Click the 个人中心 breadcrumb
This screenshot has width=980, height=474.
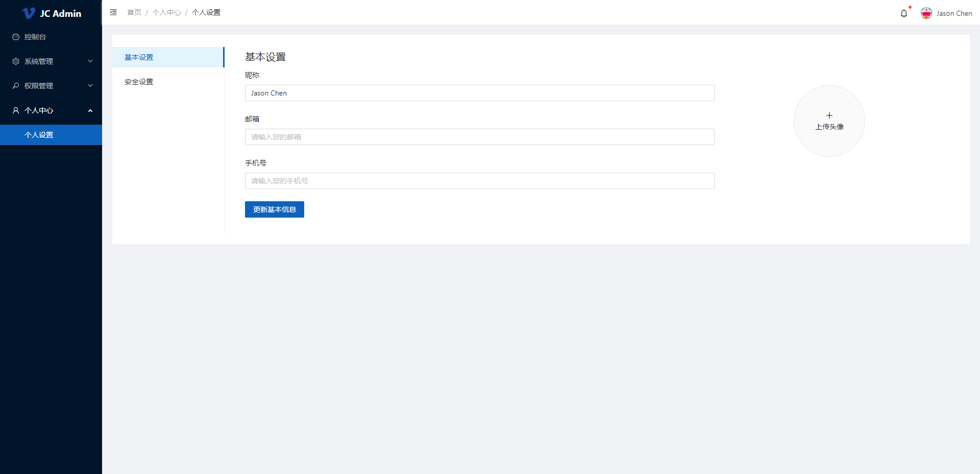tap(166, 12)
